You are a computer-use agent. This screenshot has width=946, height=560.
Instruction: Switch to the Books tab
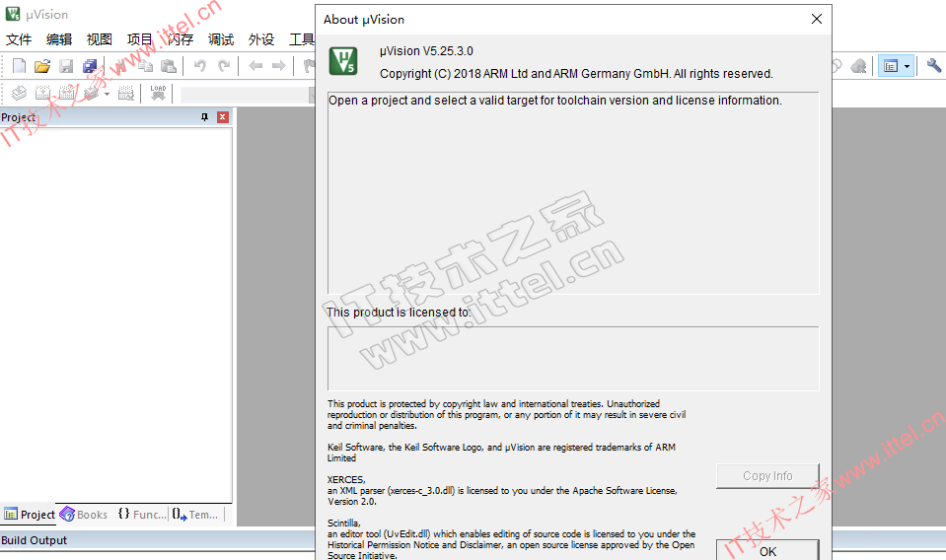click(x=83, y=515)
